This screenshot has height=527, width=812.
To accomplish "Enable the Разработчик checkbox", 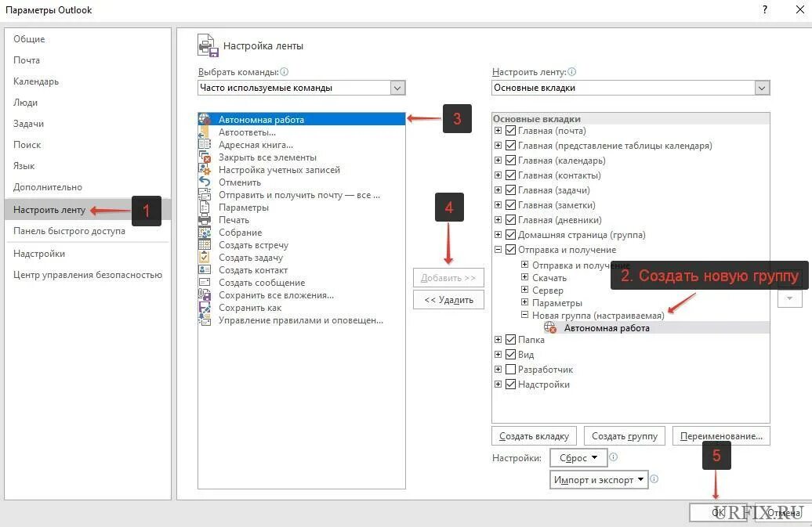I will tap(510, 370).
